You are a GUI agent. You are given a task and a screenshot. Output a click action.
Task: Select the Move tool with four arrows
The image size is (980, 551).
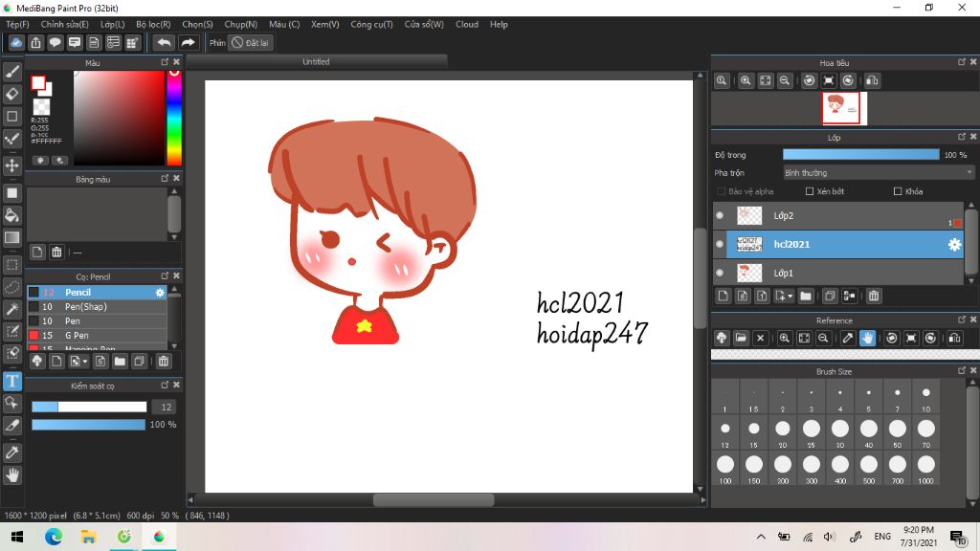pos(11,165)
